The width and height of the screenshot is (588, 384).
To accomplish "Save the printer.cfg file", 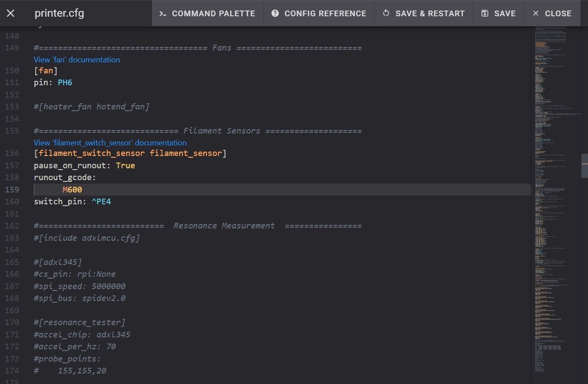I will coord(498,13).
